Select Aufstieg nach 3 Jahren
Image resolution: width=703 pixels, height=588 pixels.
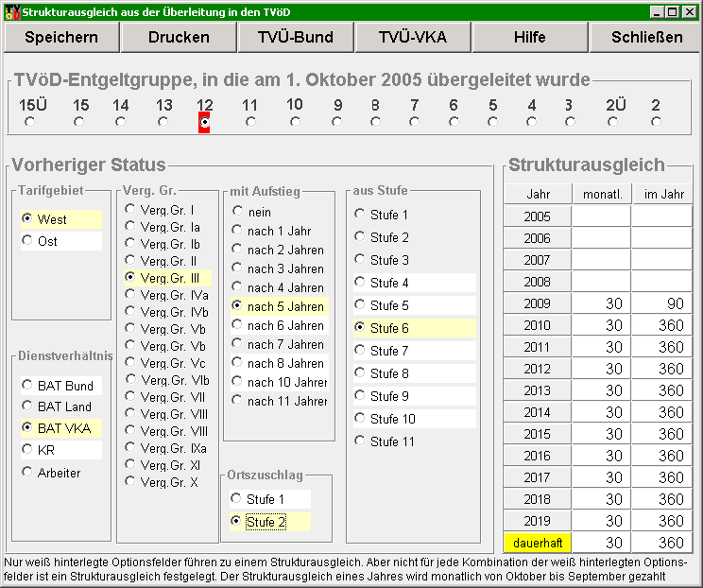(x=279, y=268)
